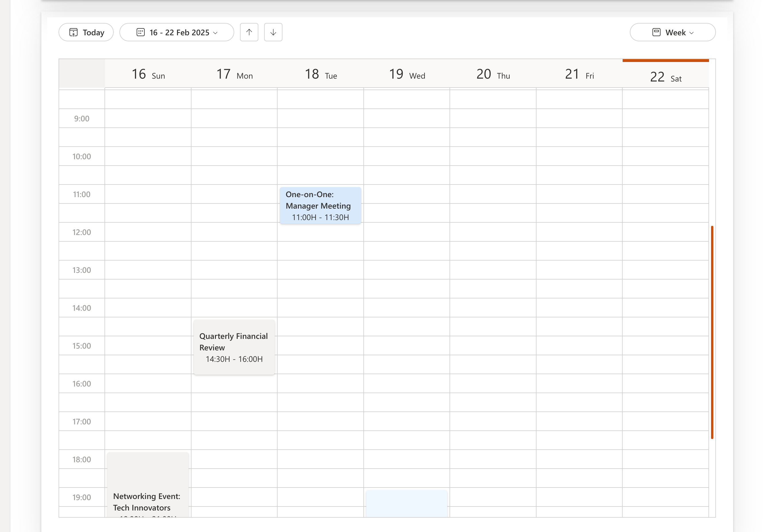Select the 22 Sat day header
Viewport: 763px width, 532px height.
[665, 77]
